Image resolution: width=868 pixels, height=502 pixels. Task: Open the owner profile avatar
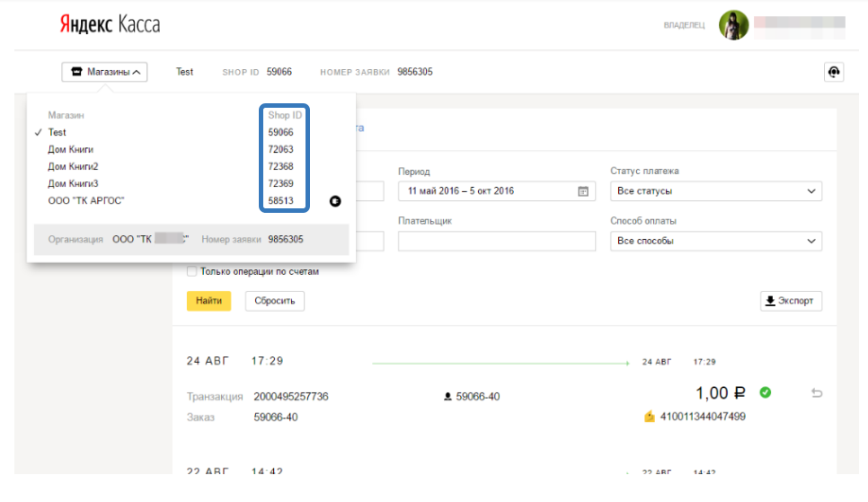click(733, 25)
